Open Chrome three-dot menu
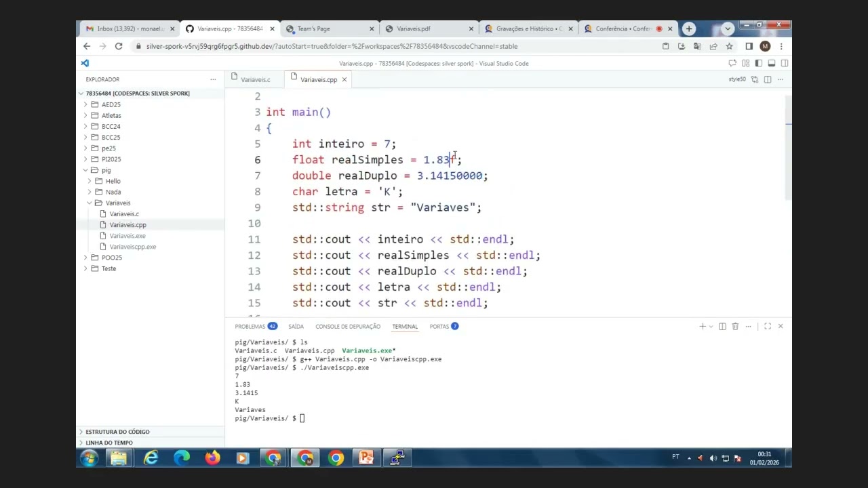Viewport: 868px width, 488px height. click(781, 46)
